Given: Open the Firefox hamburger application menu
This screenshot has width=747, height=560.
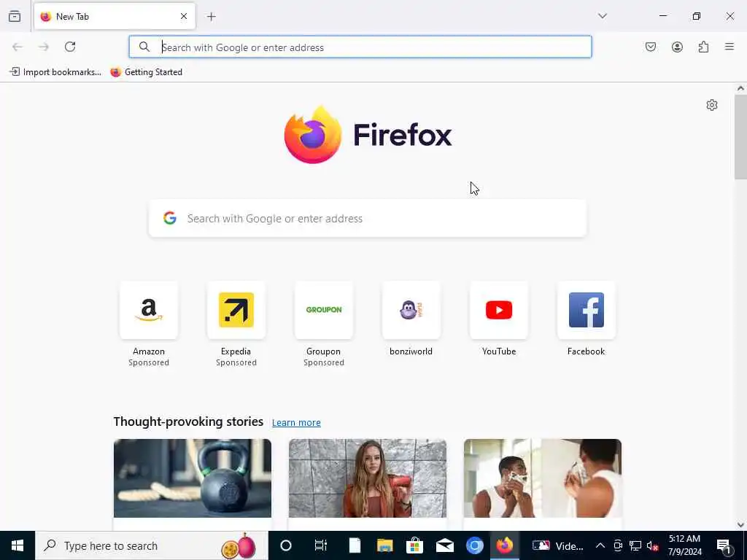Looking at the screenshot, I should (x=729, y=47).
